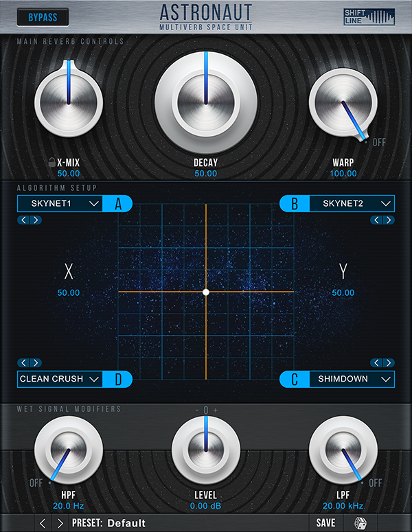
Task: Click DECAY value 50.00
Action: [206, 174]
